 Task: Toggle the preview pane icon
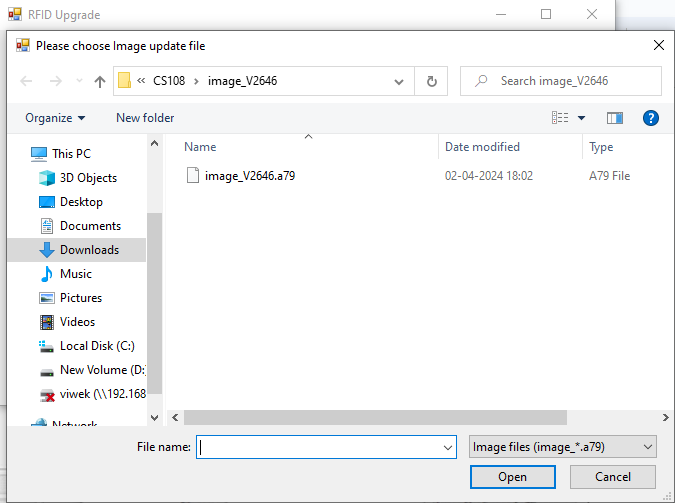(615, 118)
